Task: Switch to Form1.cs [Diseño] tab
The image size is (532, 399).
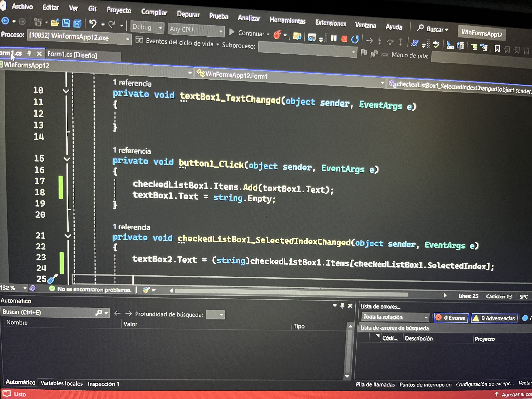Action: (x=72, y=55)
